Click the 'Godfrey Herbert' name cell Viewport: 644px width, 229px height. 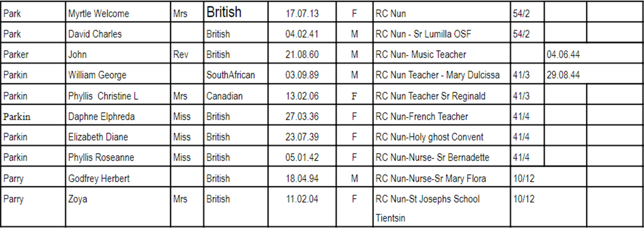[x=118, y=177]
